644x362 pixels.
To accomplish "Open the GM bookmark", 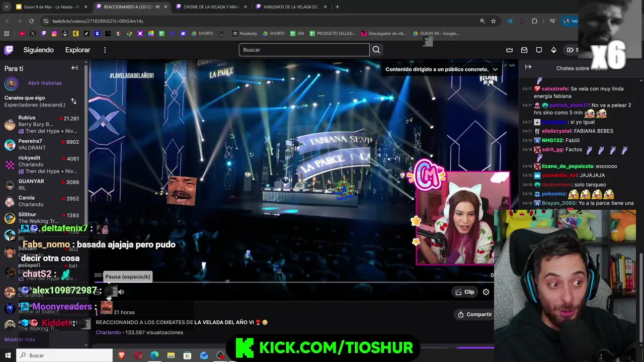I will 297,34.
